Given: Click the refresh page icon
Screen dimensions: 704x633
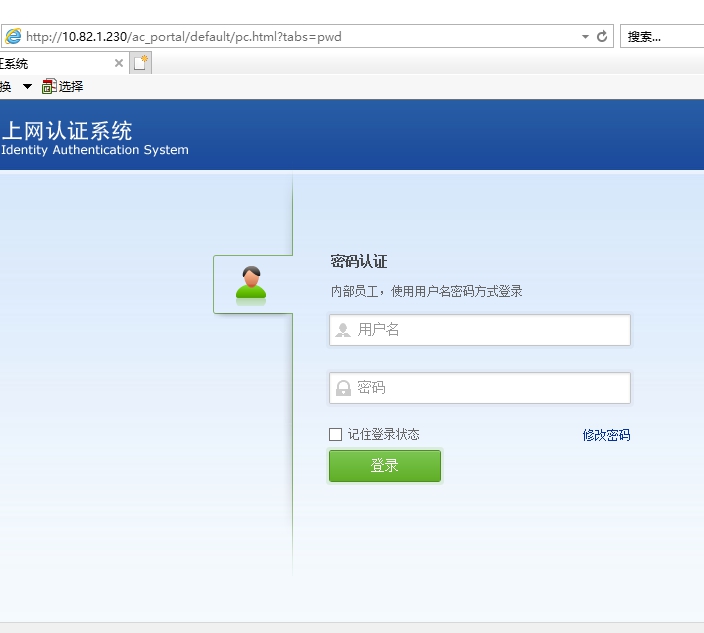Looking at the screenshot, I should (602, 36).
